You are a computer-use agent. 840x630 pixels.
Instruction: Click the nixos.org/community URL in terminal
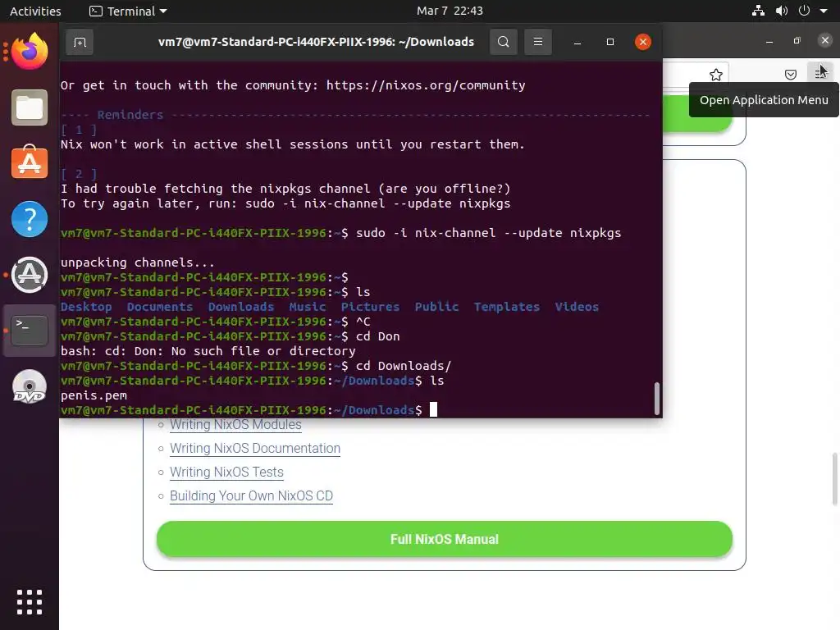click(x=426, y=85)
